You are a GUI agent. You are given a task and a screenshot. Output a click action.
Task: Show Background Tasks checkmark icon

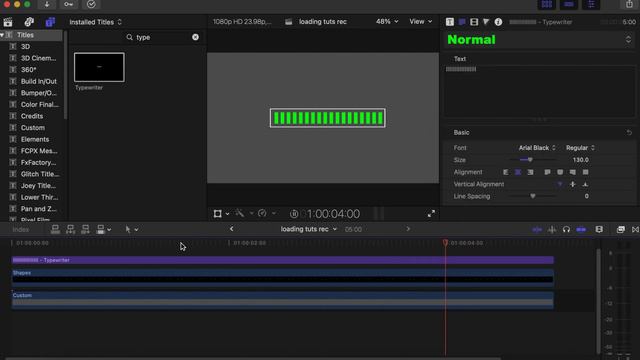click(x=91, y=4)
